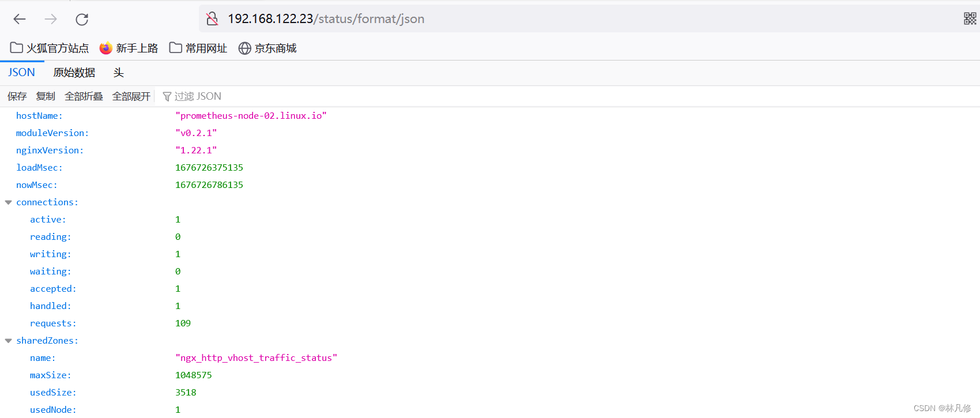Screen dimensions: 980x418
Task: Select the usedSize key
Action: 53,393
